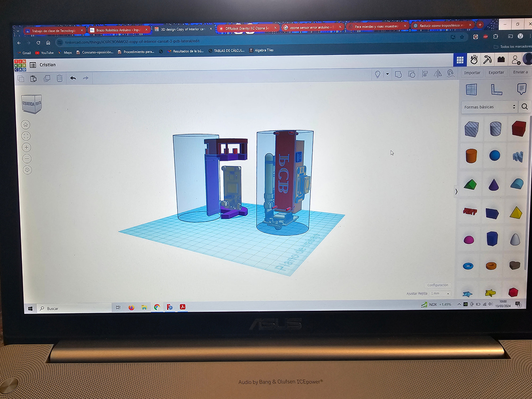Switch to the 3D design grid view icon

click(460, 59)
